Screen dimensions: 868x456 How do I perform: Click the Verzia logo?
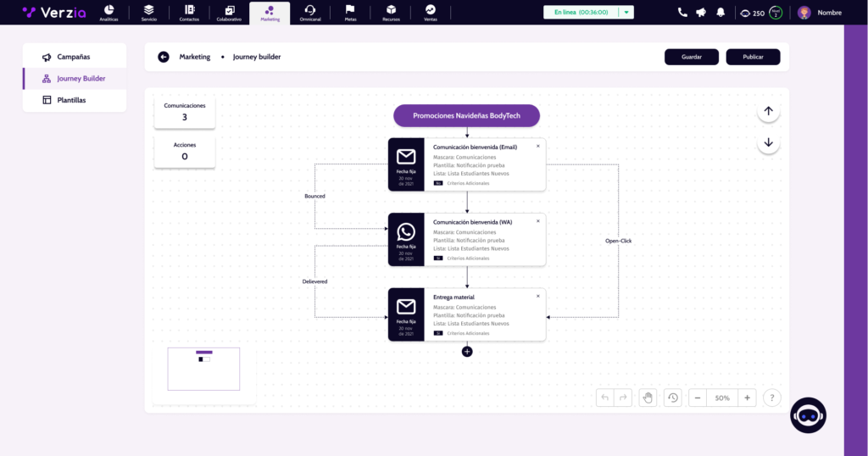[x=54, y=12]
